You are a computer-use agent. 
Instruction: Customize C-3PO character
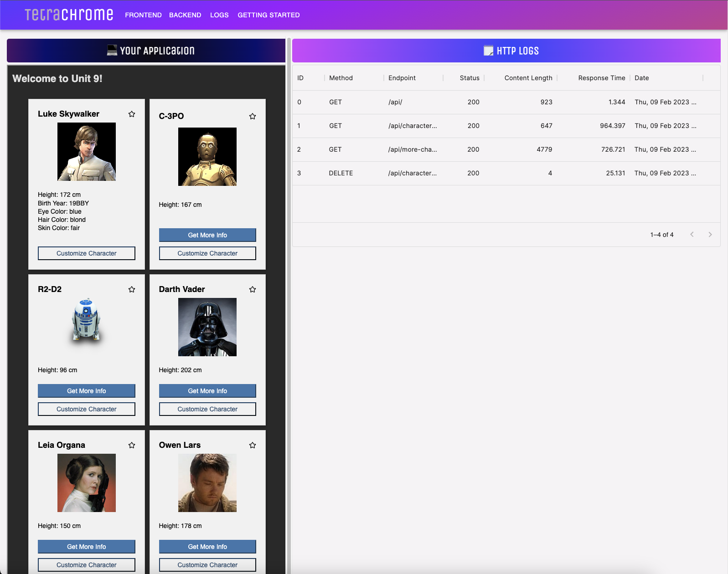[x=207, y=253]
